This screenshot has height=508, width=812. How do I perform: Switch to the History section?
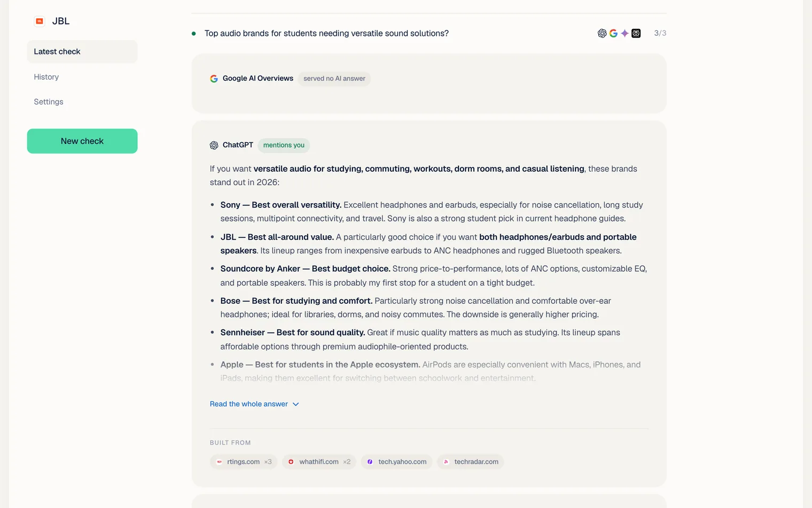click(x=46, y=77)
